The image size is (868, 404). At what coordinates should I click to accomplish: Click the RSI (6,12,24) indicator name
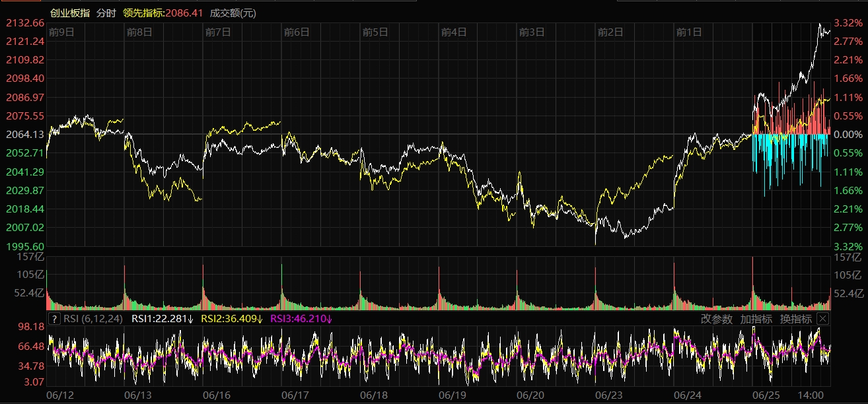(93, 319)
